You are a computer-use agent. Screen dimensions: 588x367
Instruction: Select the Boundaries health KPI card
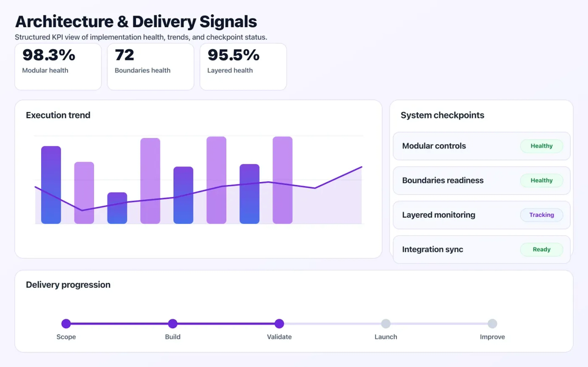click(x=150, y=66)
